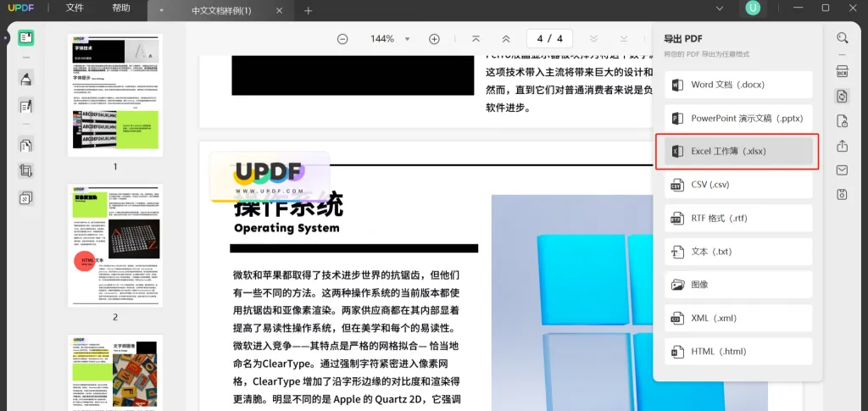
Task: Export as PowerPoint 演示文稿 (.pptx)
Action: (x=738, y=119)
